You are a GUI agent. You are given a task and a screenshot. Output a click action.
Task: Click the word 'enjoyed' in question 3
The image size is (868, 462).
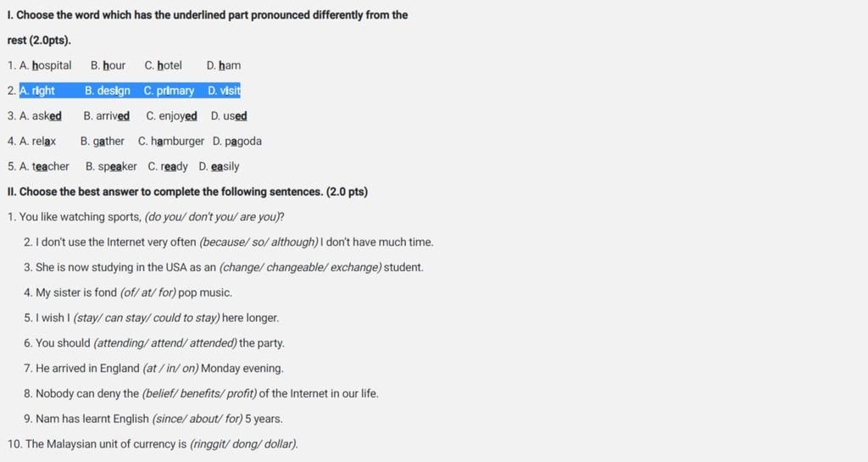pyautogui.click(x=178, y=116)
